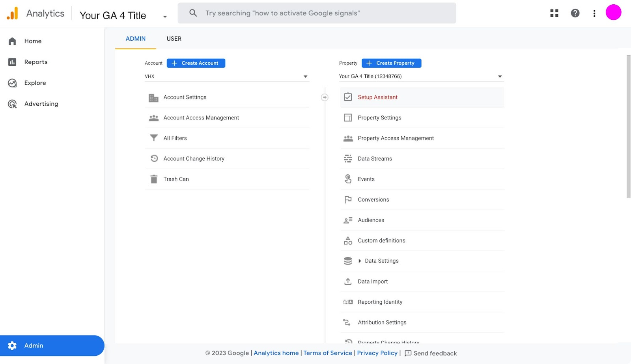Switch to the USER tab
Viewport: 631px width, 364px height.
click(174, 39)
